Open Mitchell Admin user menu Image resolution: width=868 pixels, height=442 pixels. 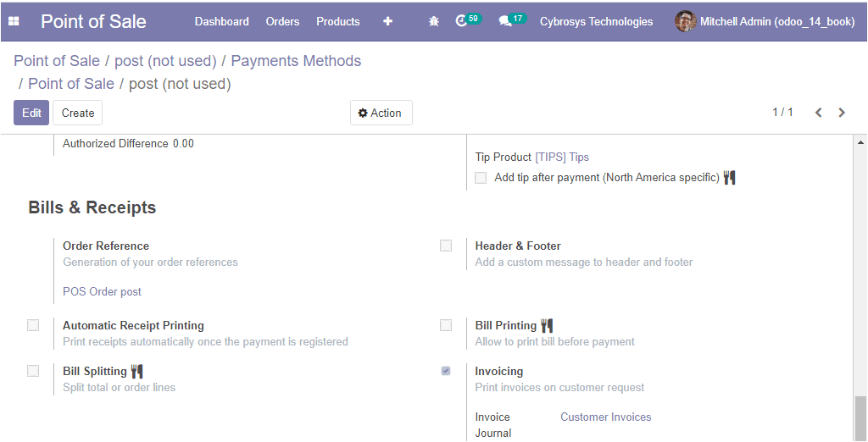765,21
